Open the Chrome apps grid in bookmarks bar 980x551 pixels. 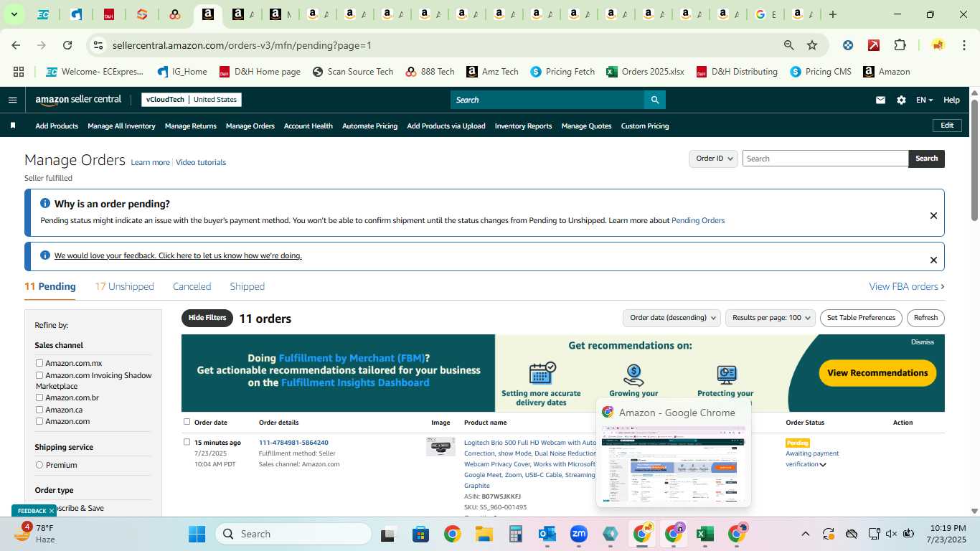click(19, 72)
